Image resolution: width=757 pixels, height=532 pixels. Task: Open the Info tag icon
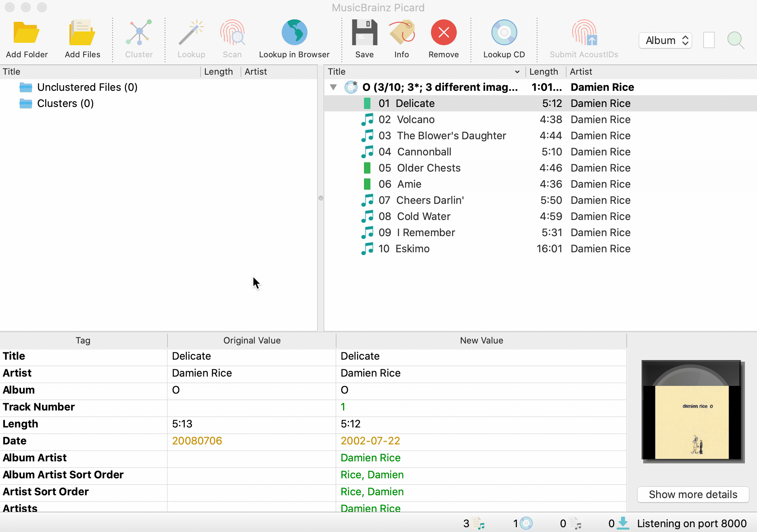tap(402, 33)
